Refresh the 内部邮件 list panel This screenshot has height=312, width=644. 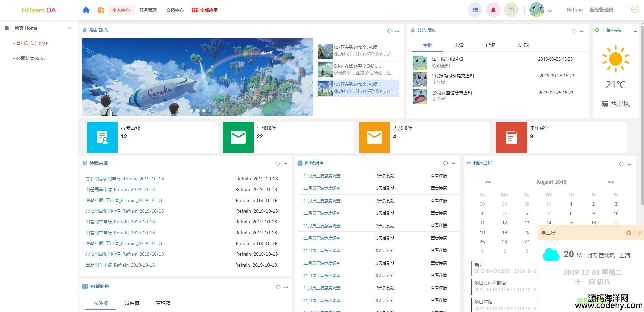[278, 287]
